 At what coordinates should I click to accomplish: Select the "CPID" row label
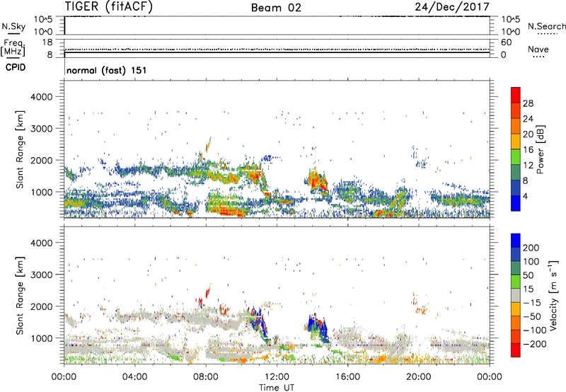(x=16, y=67)
